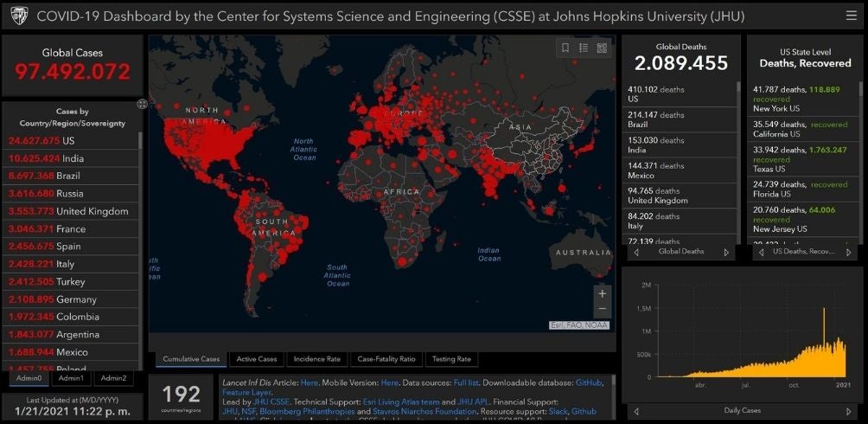Show next US Deaths, Recovered panel

coord(848,253)
